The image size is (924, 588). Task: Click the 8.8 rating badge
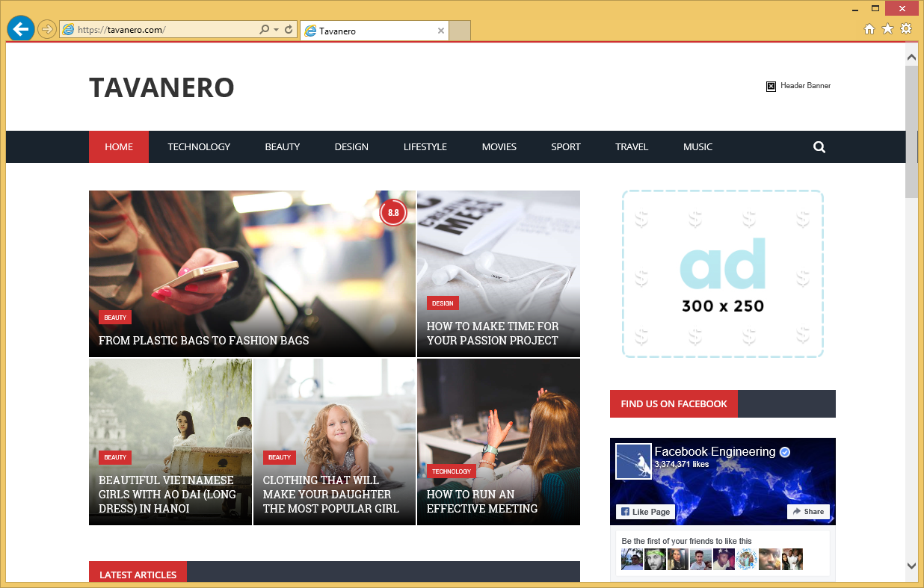pyautogui.click(x=392, y=212)
